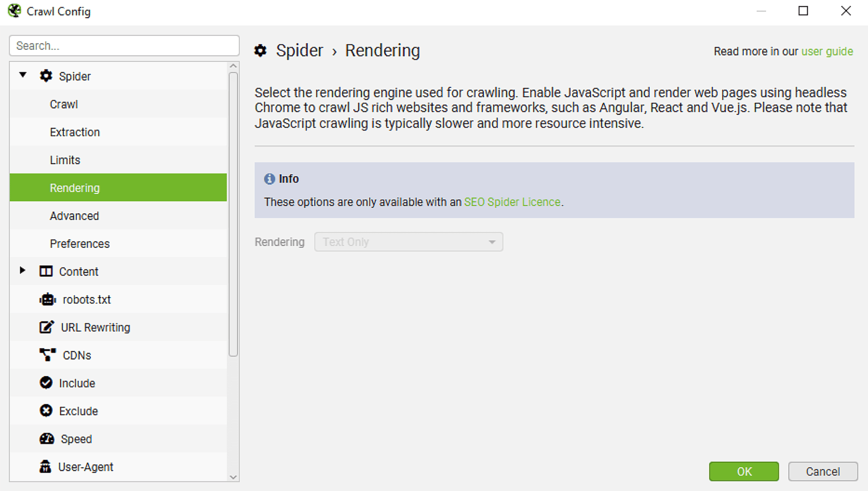Viewport: 868px width, 491px height.
Task: Click the Include checkmark icon
Action: coord(47,383)
